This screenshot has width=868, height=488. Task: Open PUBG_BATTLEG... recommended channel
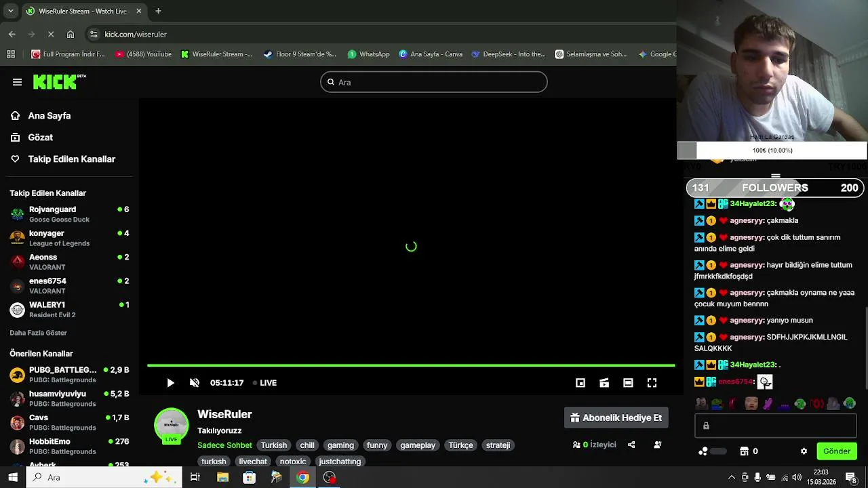tap(69, 375)
